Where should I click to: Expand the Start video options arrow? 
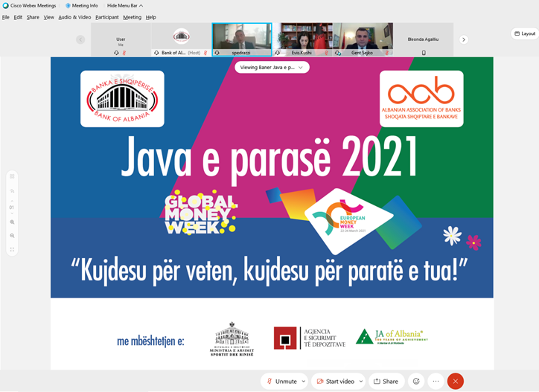(x=360, y=381)
